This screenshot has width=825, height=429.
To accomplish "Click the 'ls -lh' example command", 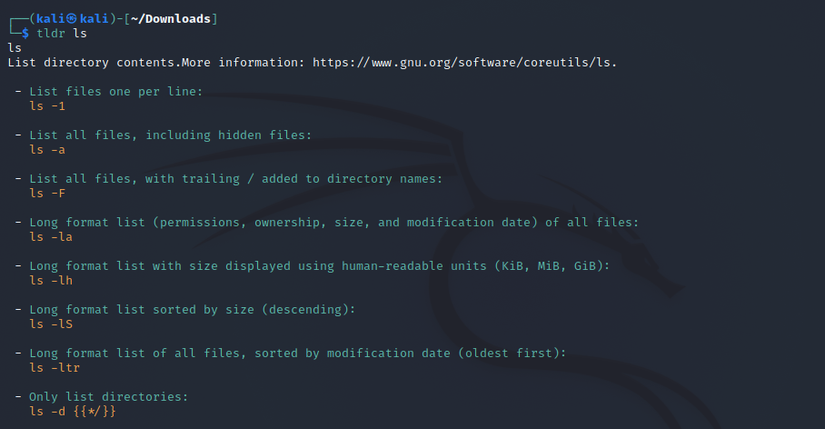I will tap(51, 281).
